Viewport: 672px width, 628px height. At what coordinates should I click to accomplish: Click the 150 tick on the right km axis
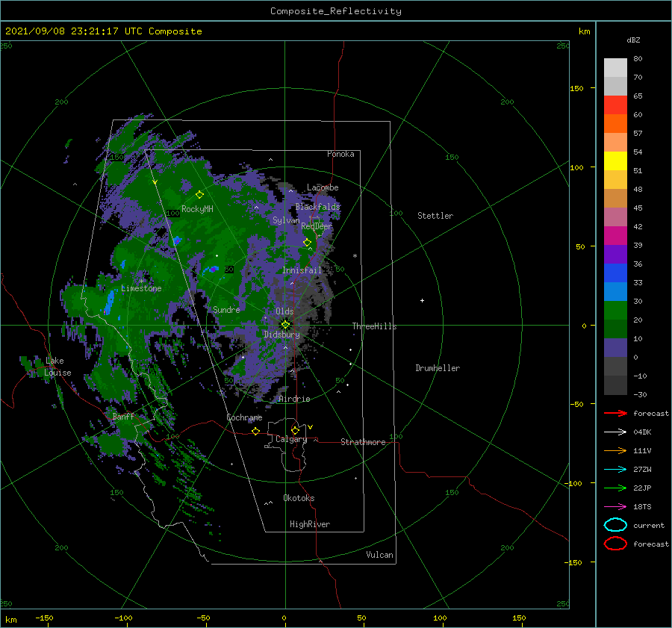[x=577, y=88]
